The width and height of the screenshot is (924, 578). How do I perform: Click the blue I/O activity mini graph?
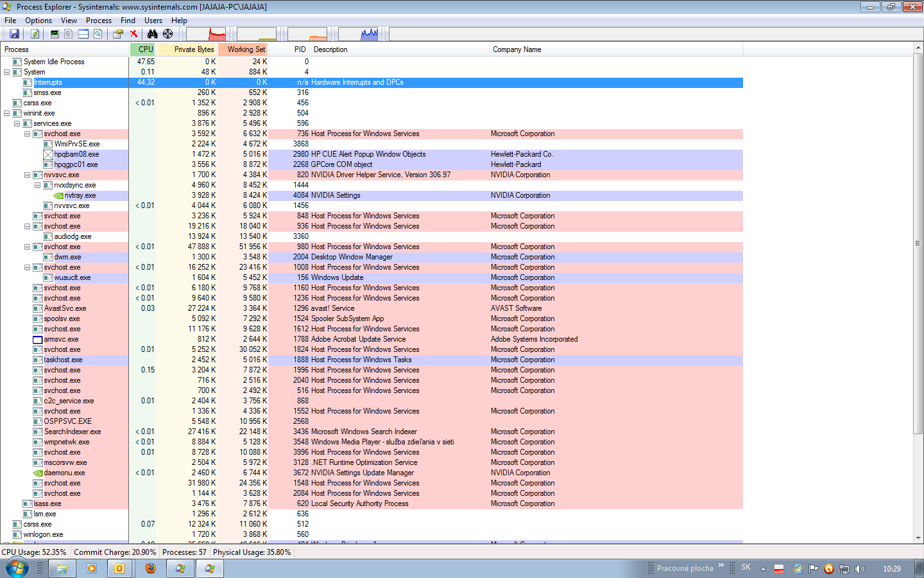(x=359, y=34)
